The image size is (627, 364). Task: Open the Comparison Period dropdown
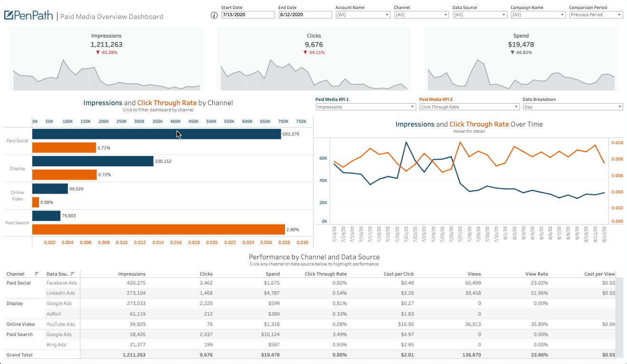[596, 15]
